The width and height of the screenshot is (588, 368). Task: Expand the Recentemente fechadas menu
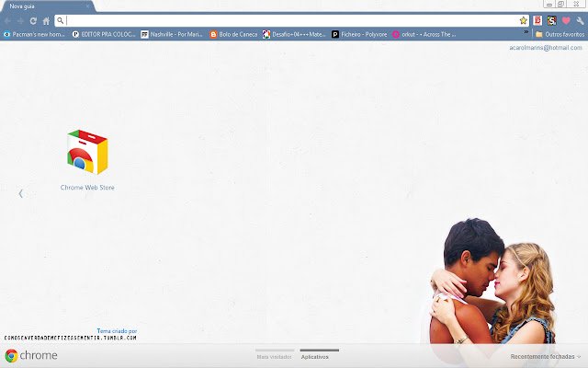(x=545, y=356)
